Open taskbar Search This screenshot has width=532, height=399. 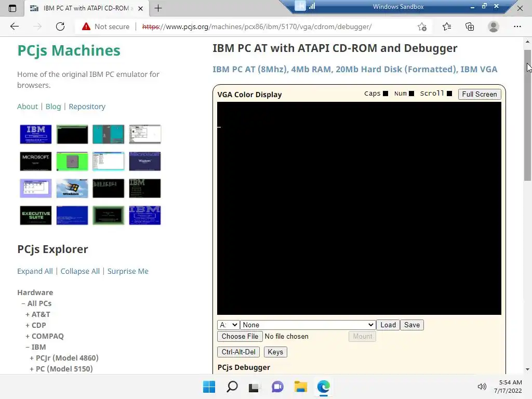(232, 387)
